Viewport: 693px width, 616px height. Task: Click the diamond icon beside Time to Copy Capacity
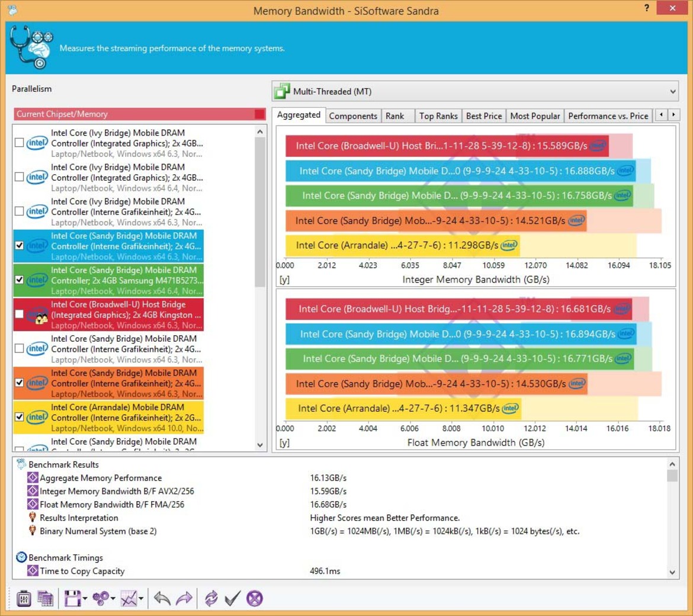(33, 570)
